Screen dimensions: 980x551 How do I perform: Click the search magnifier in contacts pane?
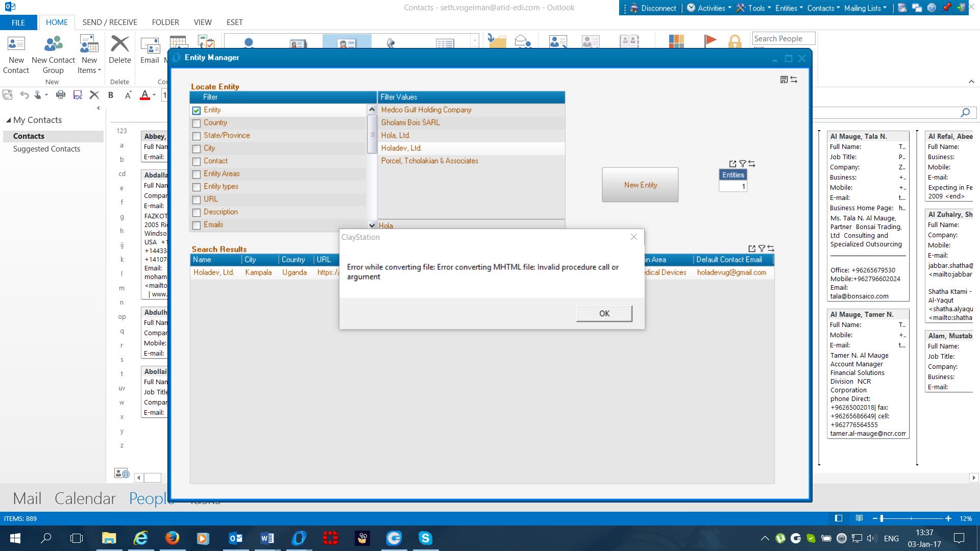coord(965,113)
